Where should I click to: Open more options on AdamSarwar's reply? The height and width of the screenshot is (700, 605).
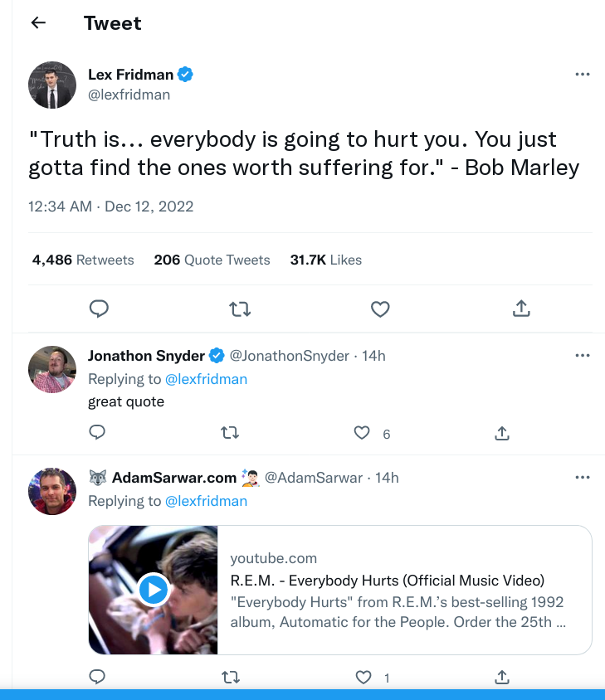coord(583,477)
